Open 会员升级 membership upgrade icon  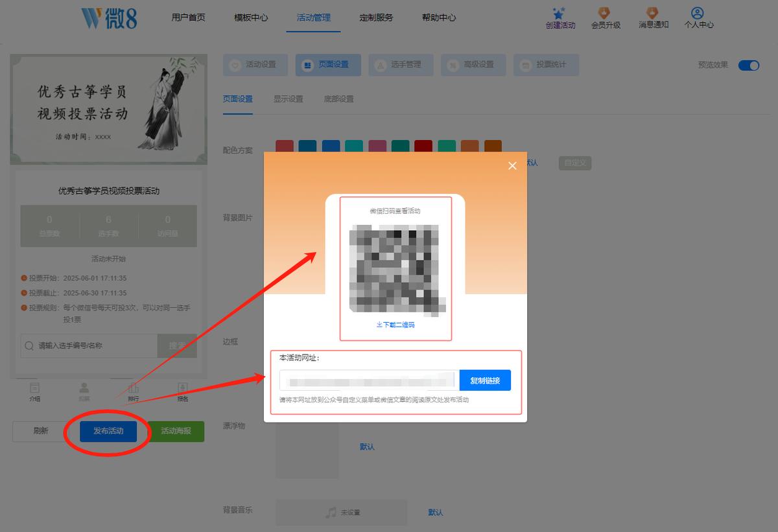[604, 13]
